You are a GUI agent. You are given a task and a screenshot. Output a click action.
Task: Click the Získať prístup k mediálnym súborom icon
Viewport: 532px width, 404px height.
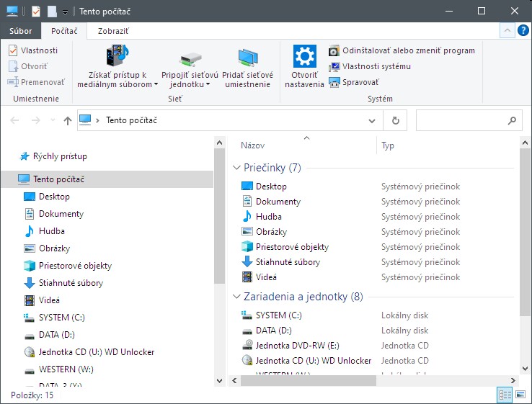pyautogui.click(x=118, y=55)
